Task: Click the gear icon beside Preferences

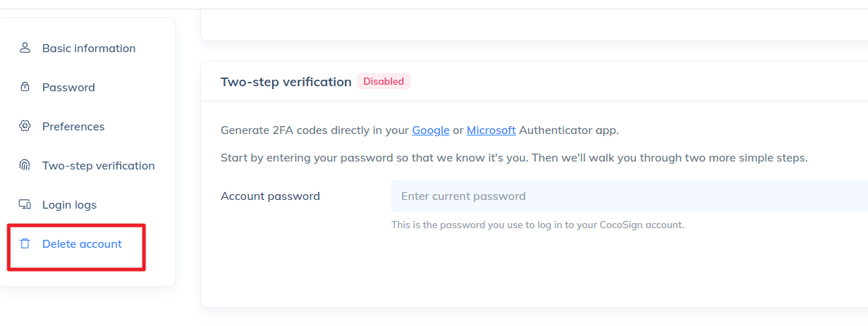Action: coord(25,126)
